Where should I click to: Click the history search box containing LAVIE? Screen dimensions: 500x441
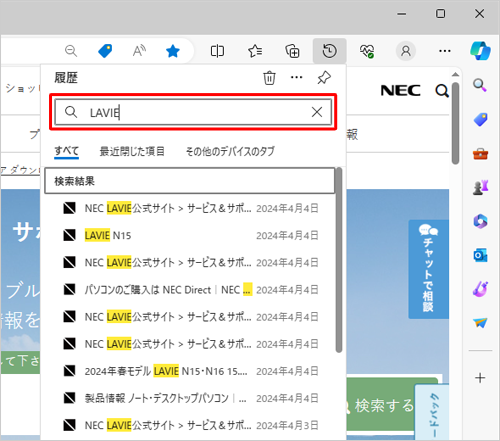click(193, 112)
